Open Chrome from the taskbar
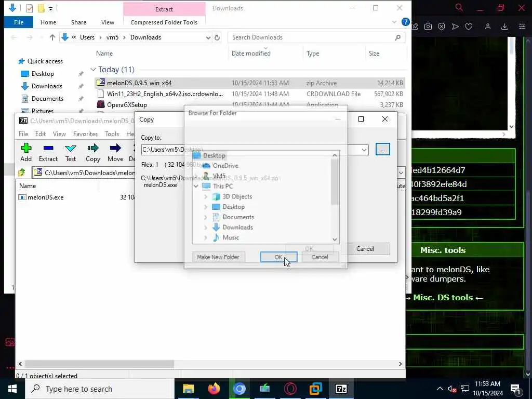 tap(239, 389)
